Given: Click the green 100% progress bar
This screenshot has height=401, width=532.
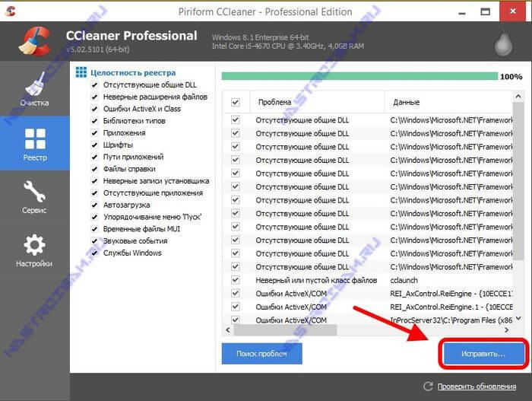Looking at the screenshot, I should [x=359, y=76].
